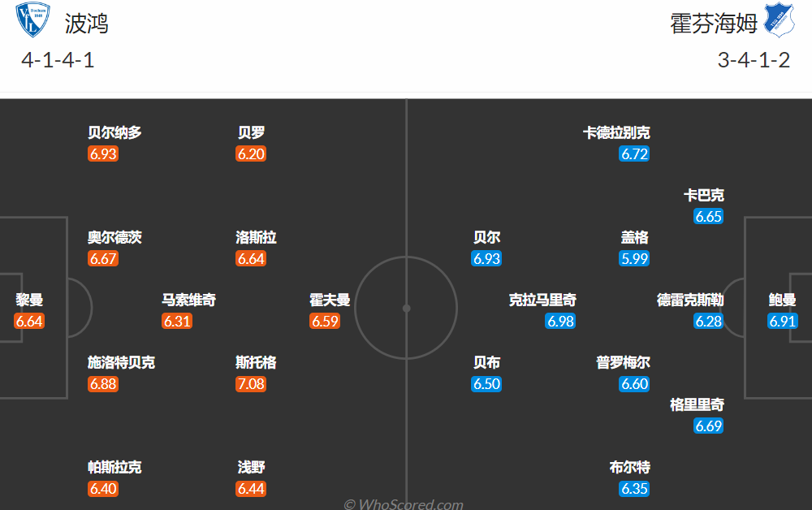The image size is (812, 510).
Task: Select player 克拉马里奇
Action: click(x=542, y=300)
